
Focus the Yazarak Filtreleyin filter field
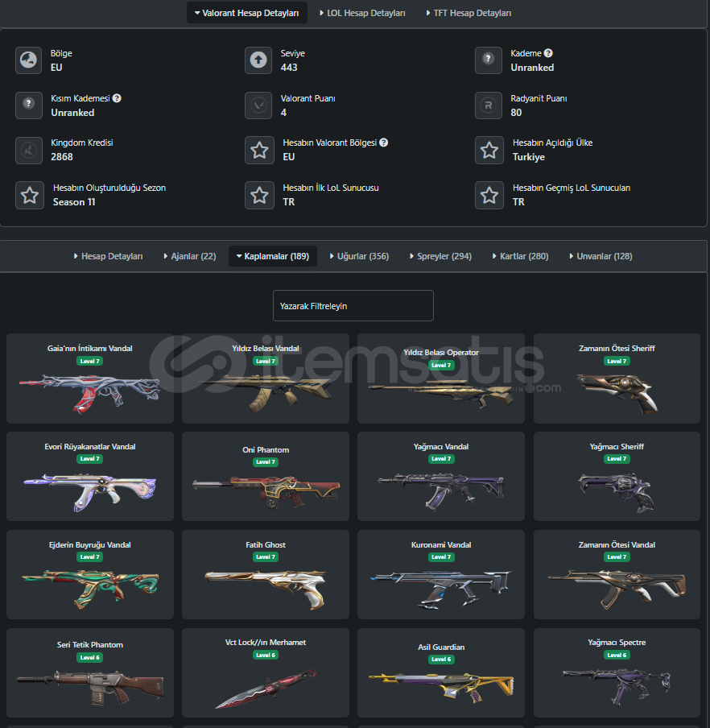click(x=353, y=305)
